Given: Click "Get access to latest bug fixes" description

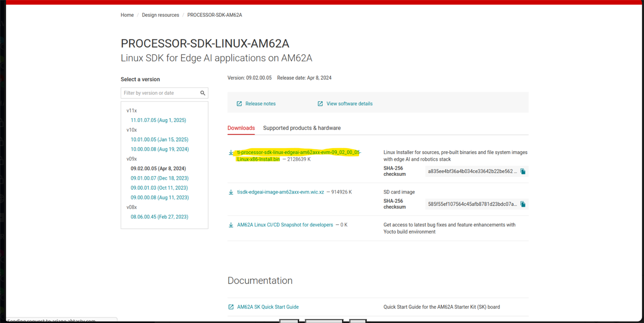Looking at the screenshot, I should [x=449, y=229].
